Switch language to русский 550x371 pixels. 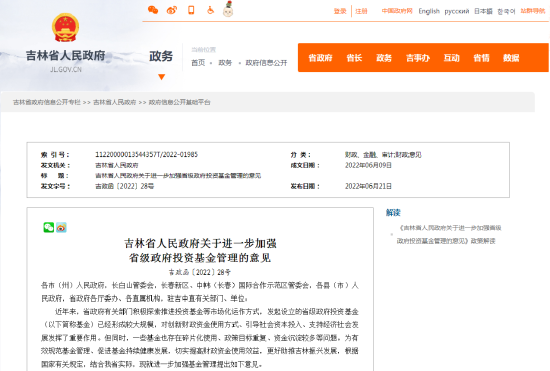coord(457,11)
